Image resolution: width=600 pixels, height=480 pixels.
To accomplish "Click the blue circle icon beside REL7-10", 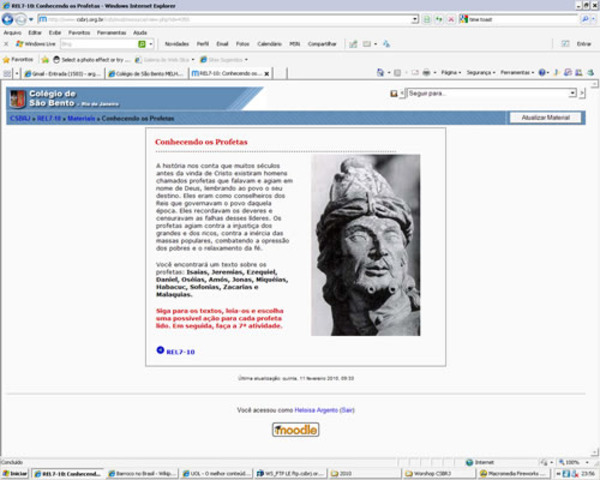I will tap(160, 350).
